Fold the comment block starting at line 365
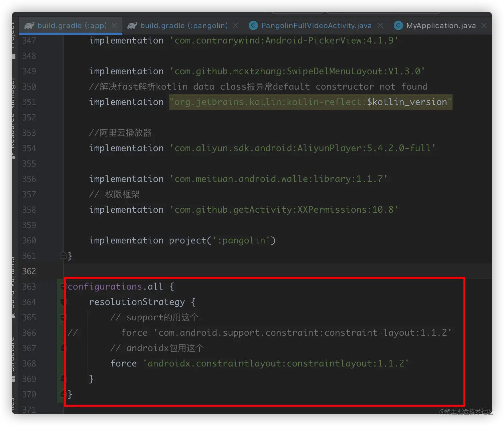This screenshot has width=504, height=426. pyautogui.click(x=63, y=317)
